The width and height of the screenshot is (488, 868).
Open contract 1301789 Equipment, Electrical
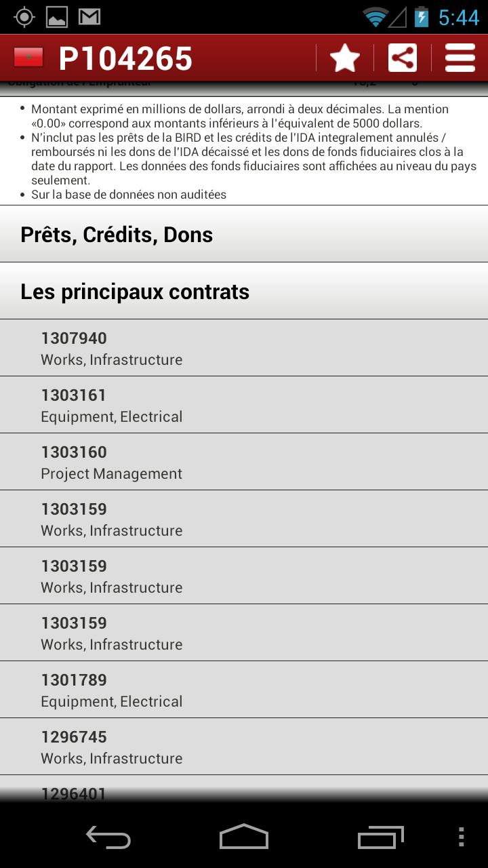244,690
